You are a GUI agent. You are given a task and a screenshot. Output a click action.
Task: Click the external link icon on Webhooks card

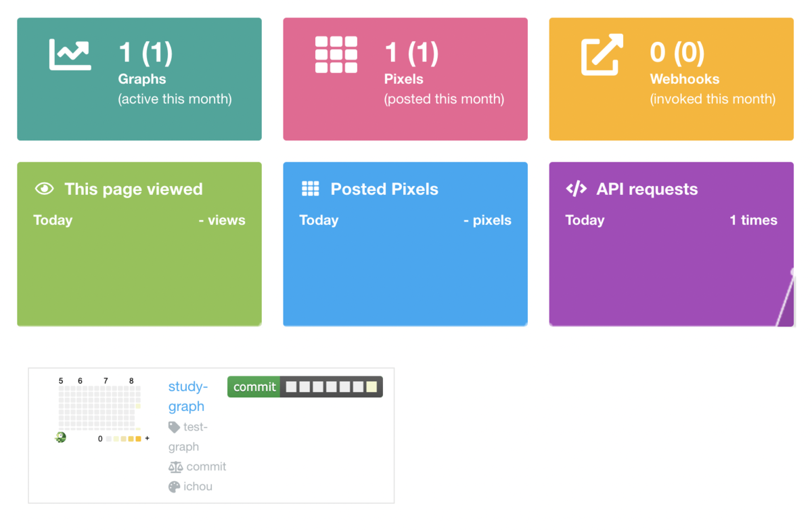602,55
